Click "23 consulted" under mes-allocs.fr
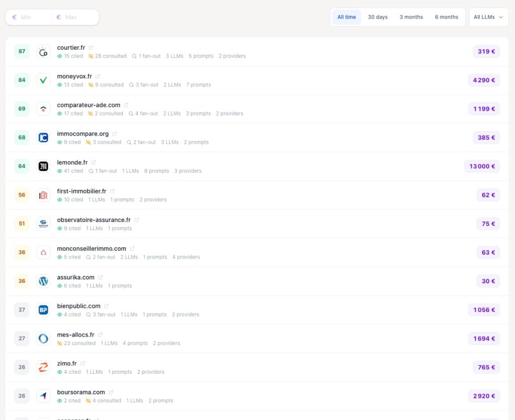 76,343
